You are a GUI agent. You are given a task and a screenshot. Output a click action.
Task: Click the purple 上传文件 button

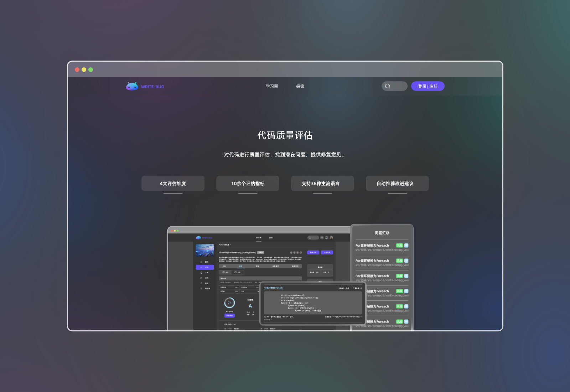[327, 252]
